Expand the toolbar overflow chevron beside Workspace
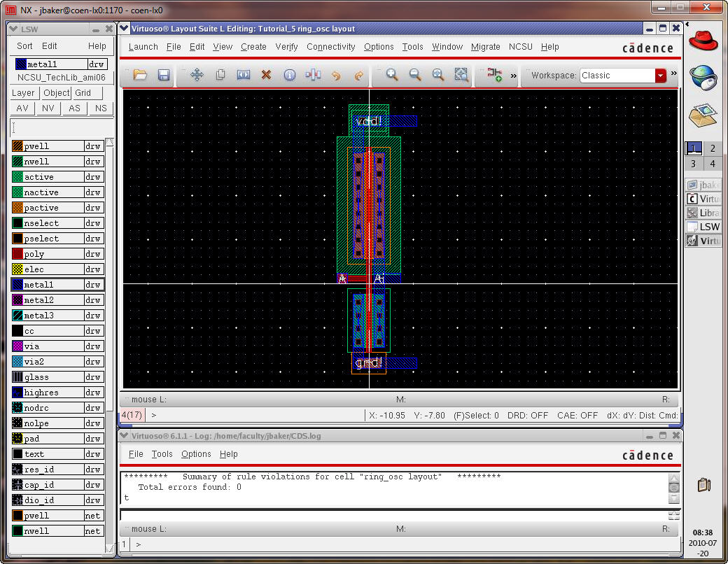 [x=673, y=73]
